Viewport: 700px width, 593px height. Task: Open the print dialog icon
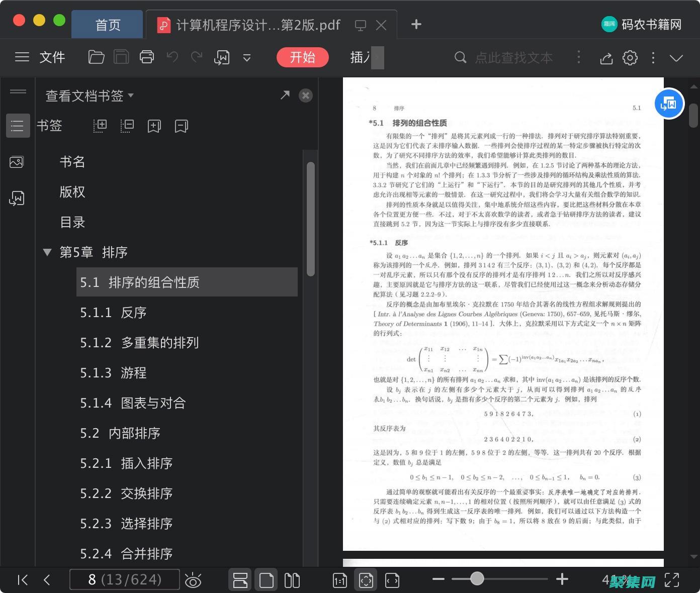pos(146,57)
